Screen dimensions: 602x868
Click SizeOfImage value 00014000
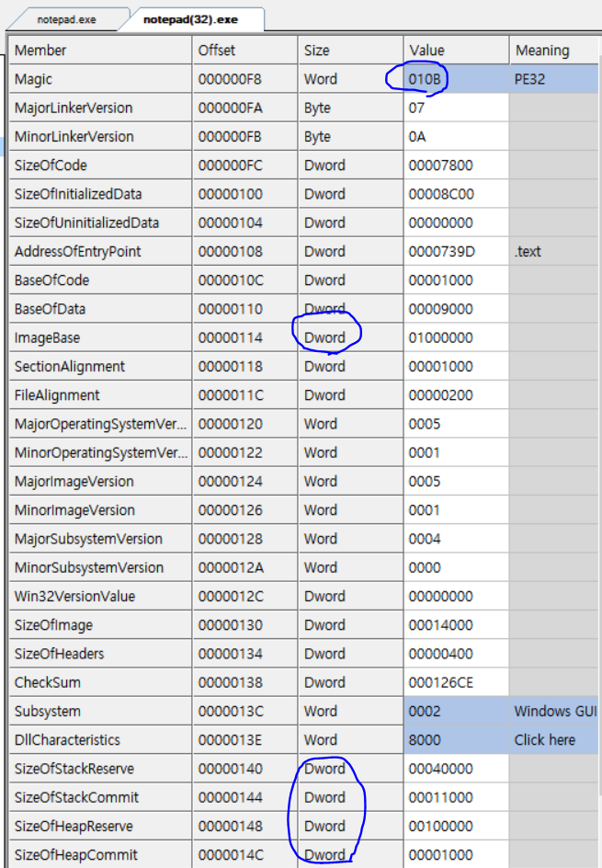point(456,626)
